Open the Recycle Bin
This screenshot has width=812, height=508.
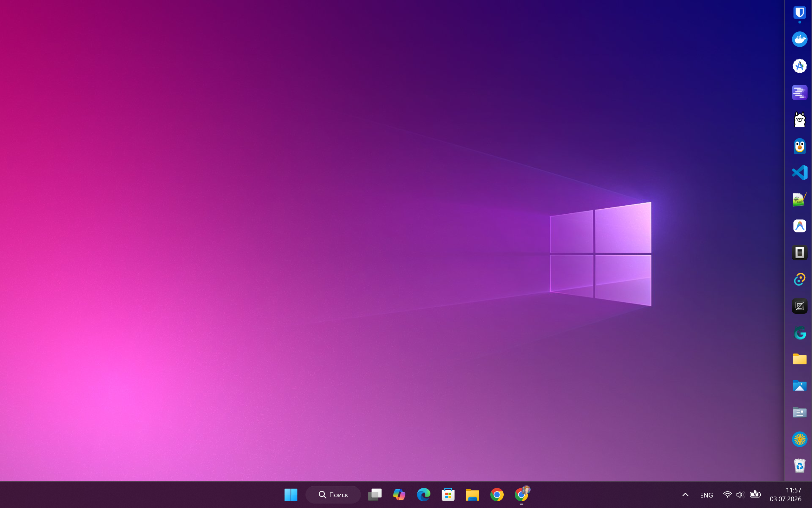coord(800,466)
